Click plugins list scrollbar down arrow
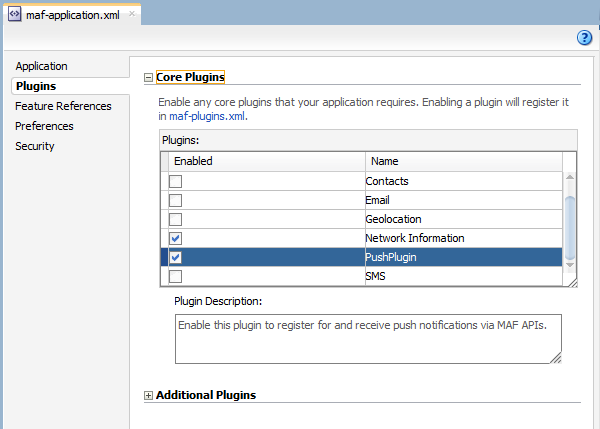Screen dimensions: 600x429 pyautogui.click(x=570, y=265)
